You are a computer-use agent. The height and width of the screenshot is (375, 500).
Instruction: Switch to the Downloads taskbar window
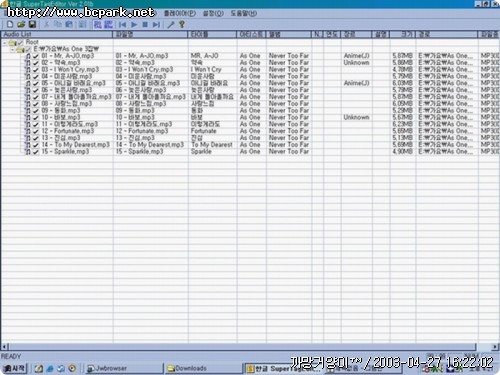203,368
